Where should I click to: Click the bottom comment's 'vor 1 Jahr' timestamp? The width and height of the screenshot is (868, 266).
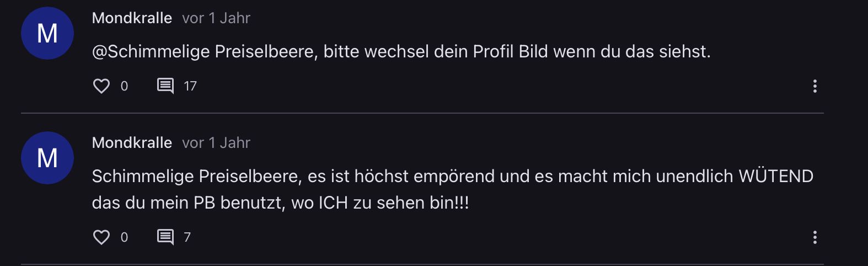tap(216, 143)
